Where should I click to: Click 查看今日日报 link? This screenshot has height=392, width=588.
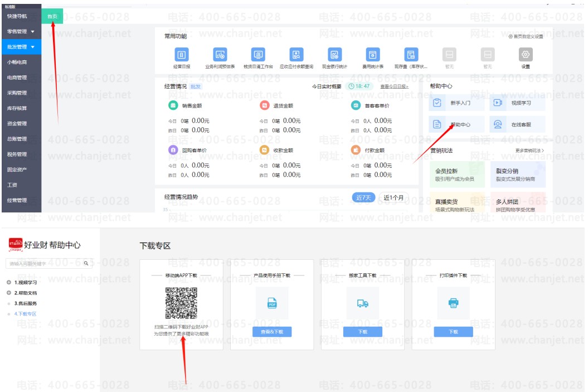click(394, 86)
